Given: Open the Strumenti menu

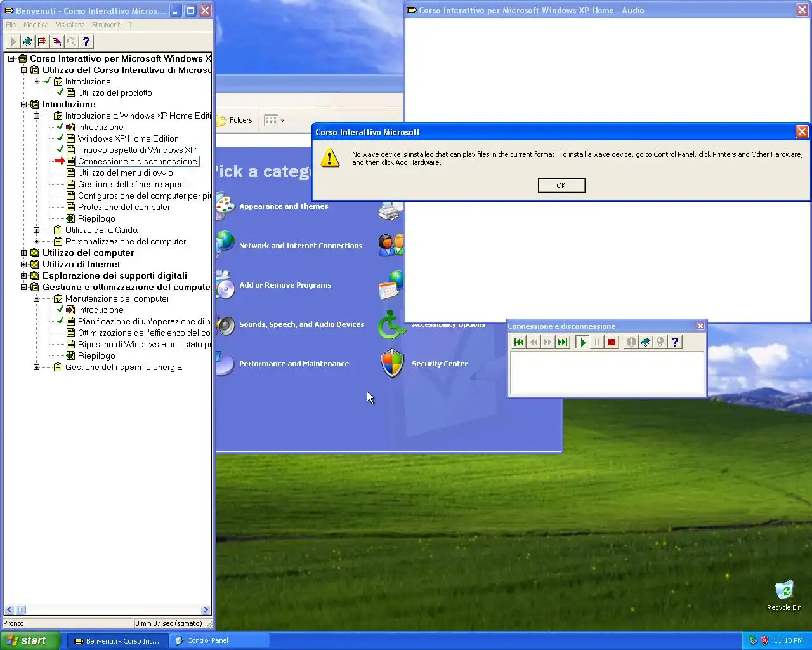Looking at the screenshot, I should coord(107,25).
